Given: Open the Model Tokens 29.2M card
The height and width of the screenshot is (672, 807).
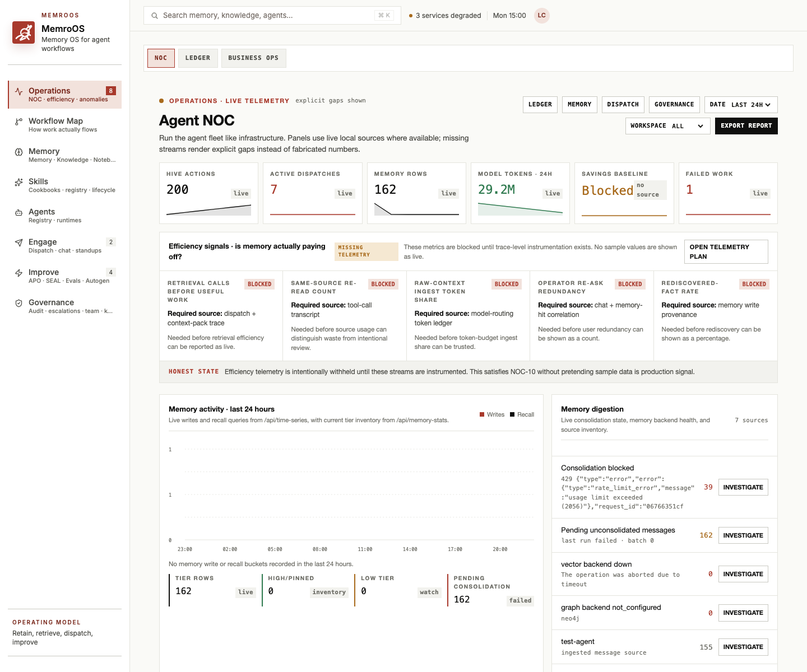Looking at the screenshot, I should point(520,193).
